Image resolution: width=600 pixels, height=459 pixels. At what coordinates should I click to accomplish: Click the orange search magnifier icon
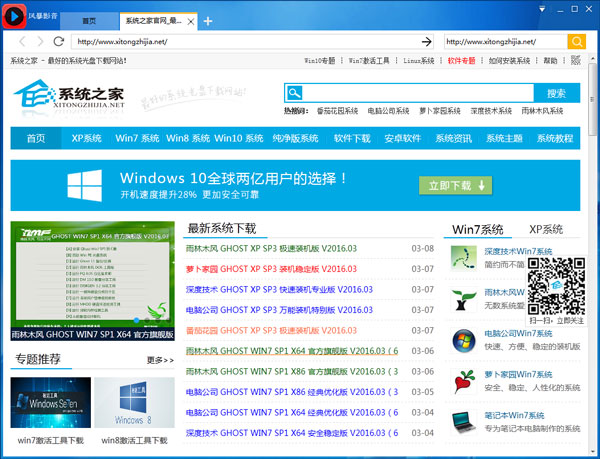pyautogui.click(x=576, y=41)
